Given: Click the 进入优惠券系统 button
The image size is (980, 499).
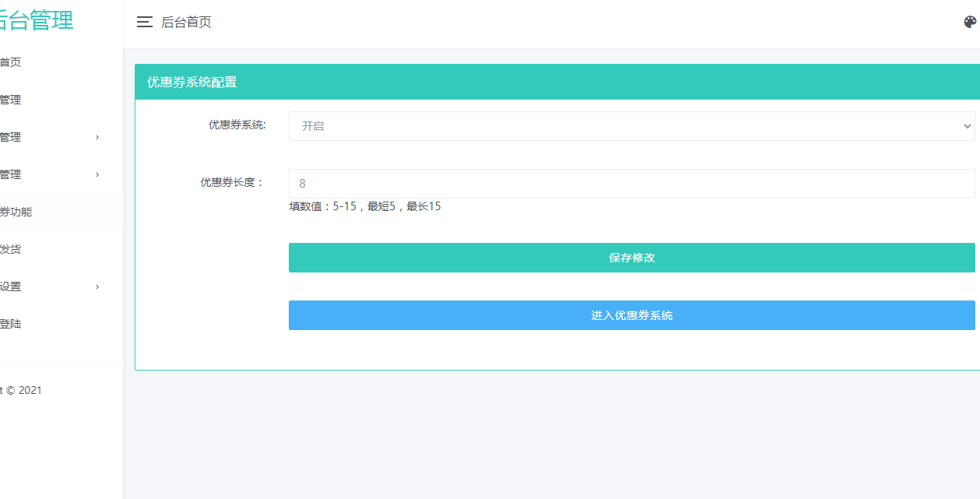Looking at the screenshot, I should pos(631,315).
